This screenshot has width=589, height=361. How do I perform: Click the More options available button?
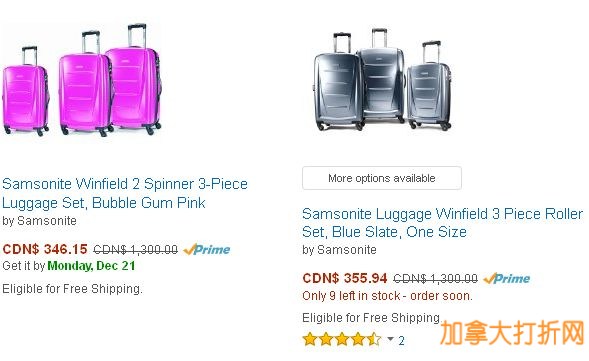[x=382, y=178]
